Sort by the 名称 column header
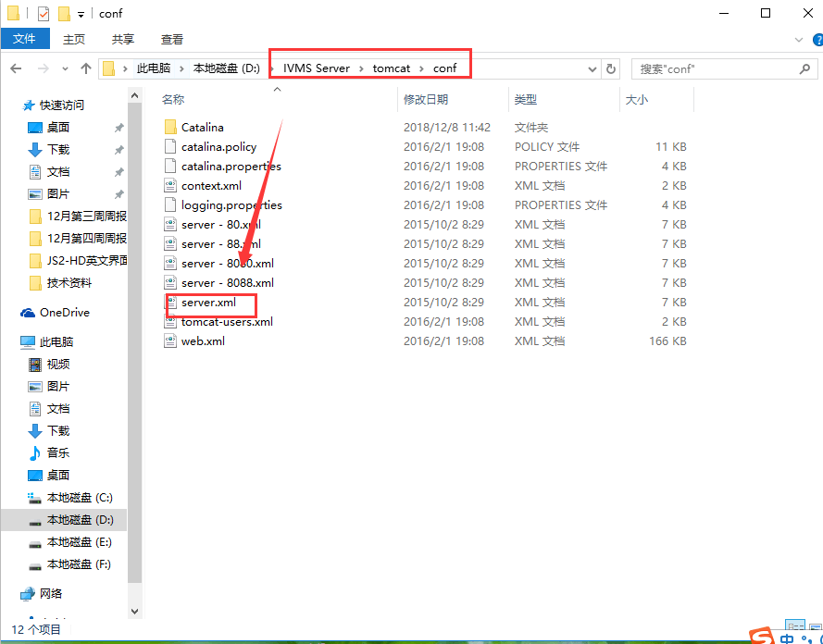 pos(173,99)
